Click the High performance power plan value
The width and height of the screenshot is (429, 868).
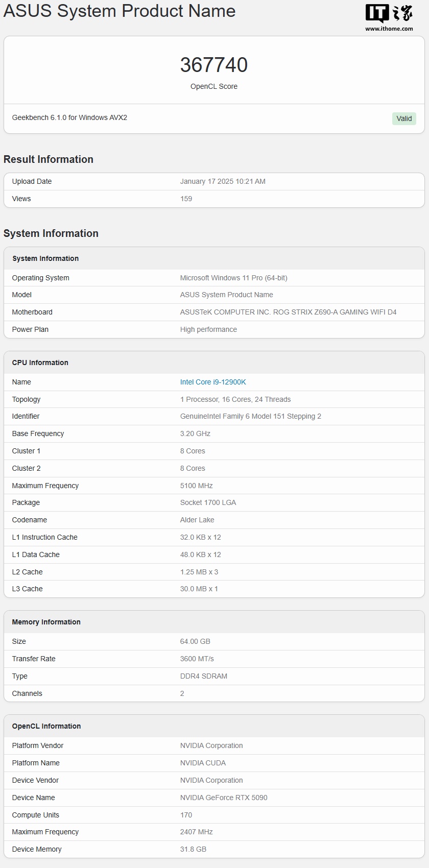(x=208, y=329)
